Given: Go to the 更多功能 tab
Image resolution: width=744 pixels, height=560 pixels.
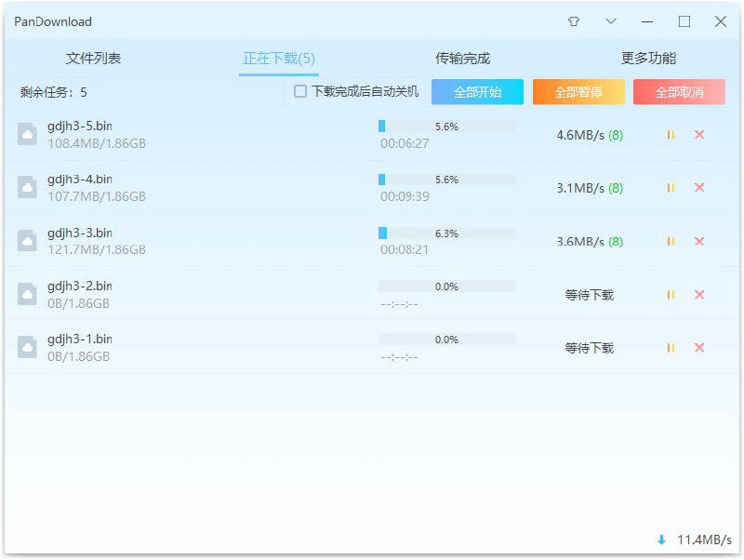Looking at the screenshot, I should pos(648,58).
